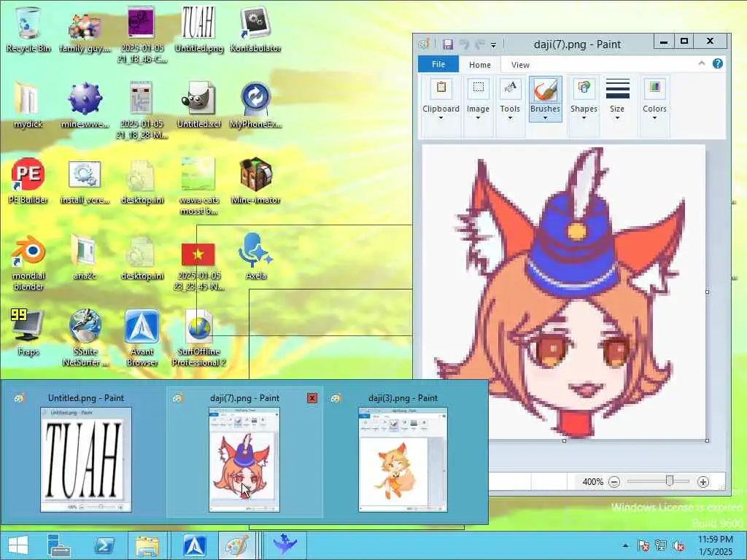Click the zoom in plus button
Screen dimensions: 747x560
(x=703, y=482)
